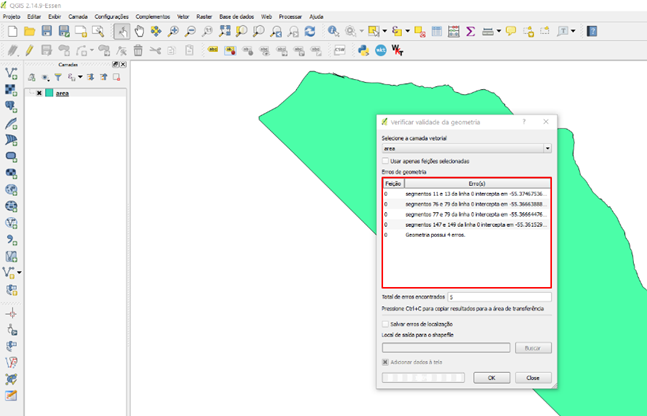The image size is (647, 416).
Task: Open the CSW MetaSearch icon
Action: click(x=340, y=50)
